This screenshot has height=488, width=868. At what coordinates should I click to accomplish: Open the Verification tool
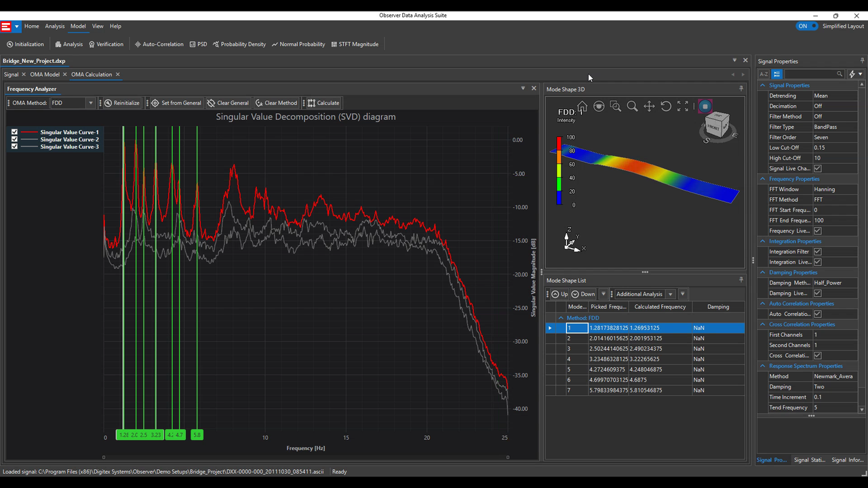pyautogui.click(x=106, y=44)
